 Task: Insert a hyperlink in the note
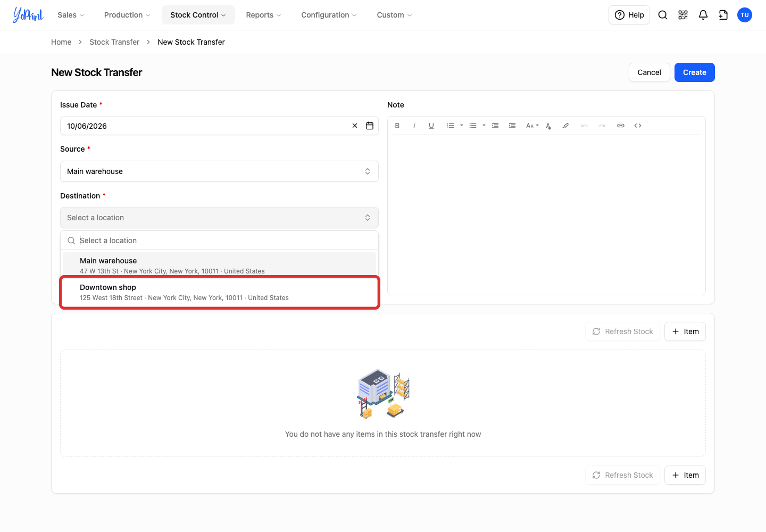621,126
